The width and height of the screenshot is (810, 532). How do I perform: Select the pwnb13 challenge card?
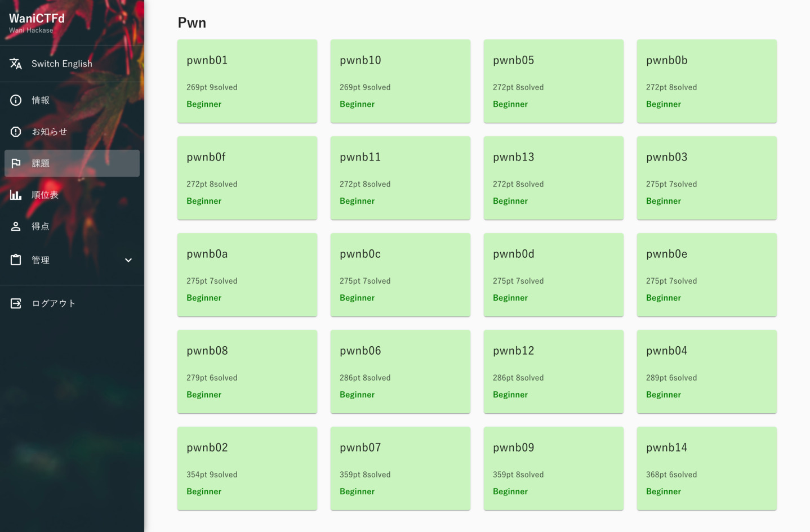553,178
